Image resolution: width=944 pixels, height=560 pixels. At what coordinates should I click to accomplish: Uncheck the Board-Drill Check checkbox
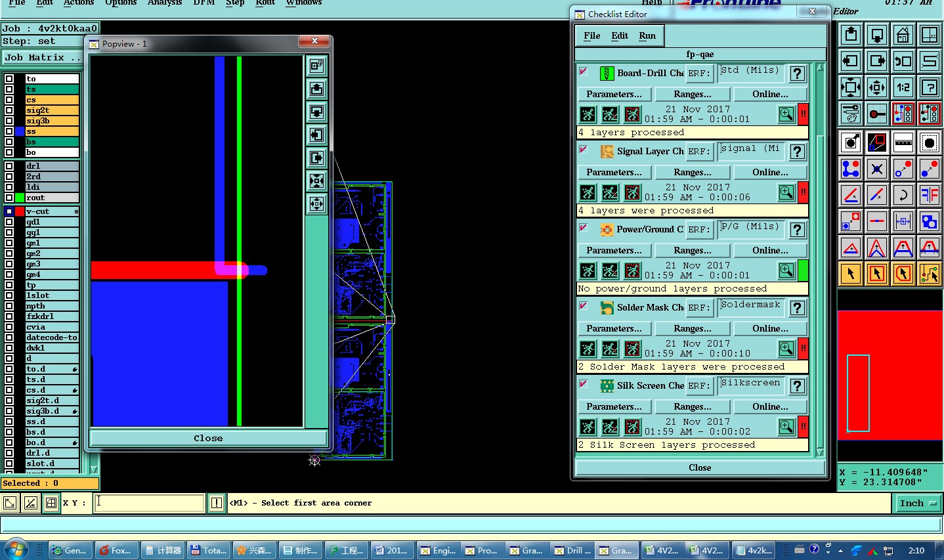[583, 71]
